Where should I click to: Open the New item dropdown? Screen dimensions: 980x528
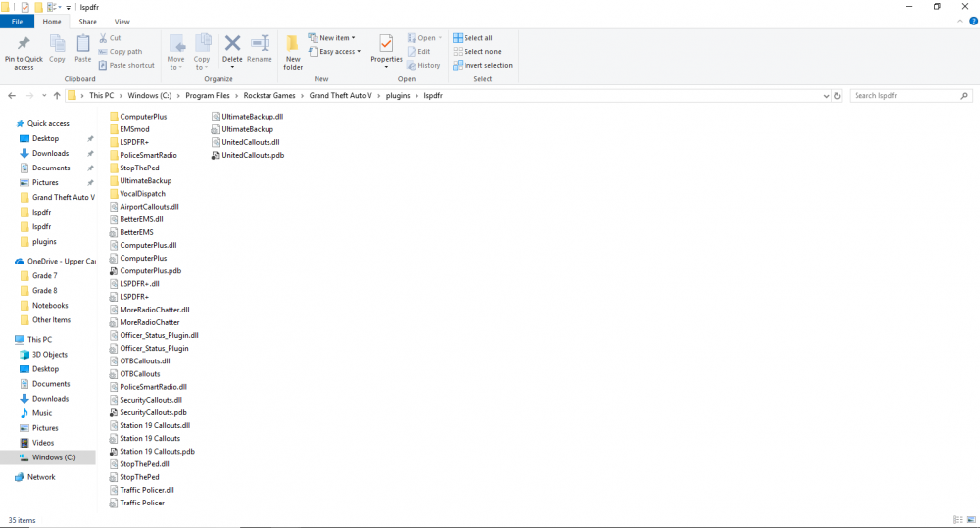tap(332, 38)
